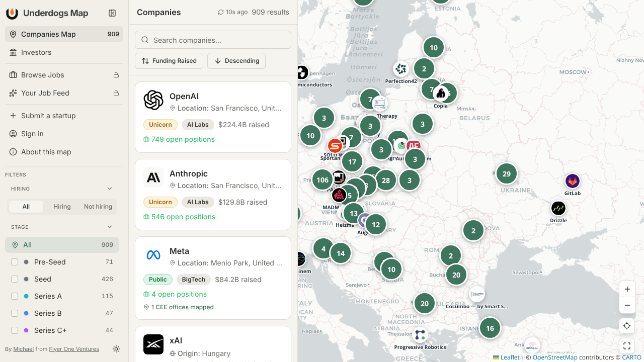Image resolution: width=644 pixels, height=362 pixels.
Task: Open the Companies Map page
Action: (64, 34)
